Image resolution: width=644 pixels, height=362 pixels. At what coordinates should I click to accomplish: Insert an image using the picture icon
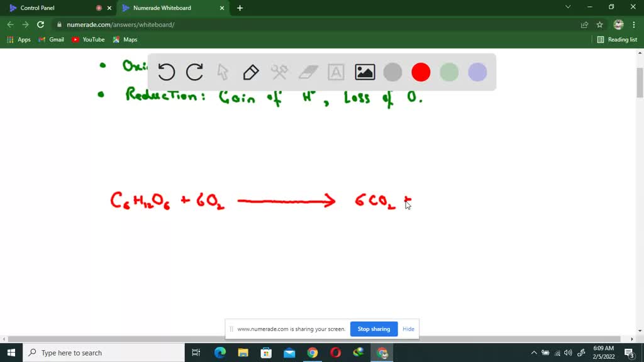tap(364, 72)
